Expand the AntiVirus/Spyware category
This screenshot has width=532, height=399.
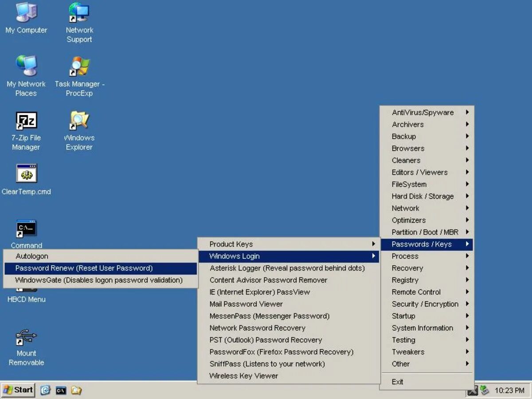tap(426, 113)
